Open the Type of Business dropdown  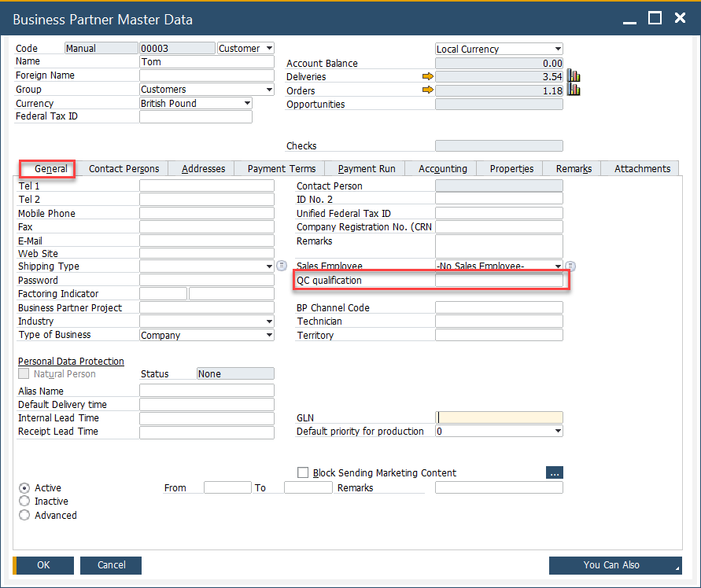pos(269,336)
